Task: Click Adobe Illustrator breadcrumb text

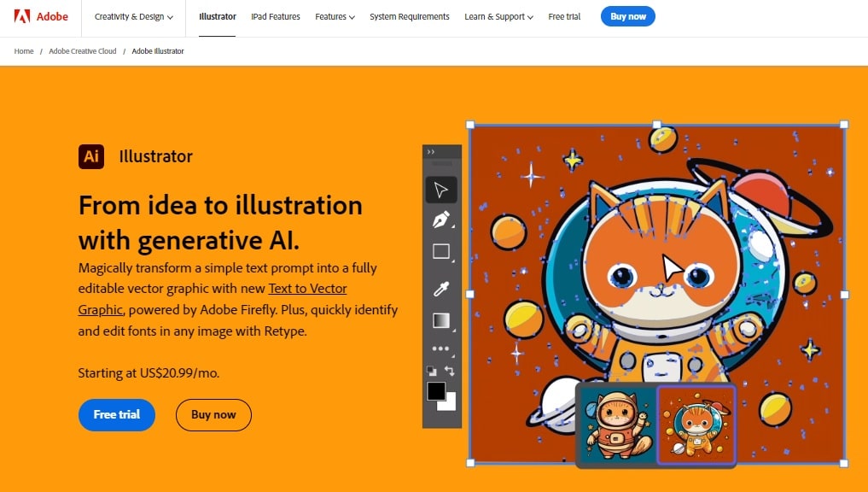Action: pyautogui.click(x=158, y=51)
